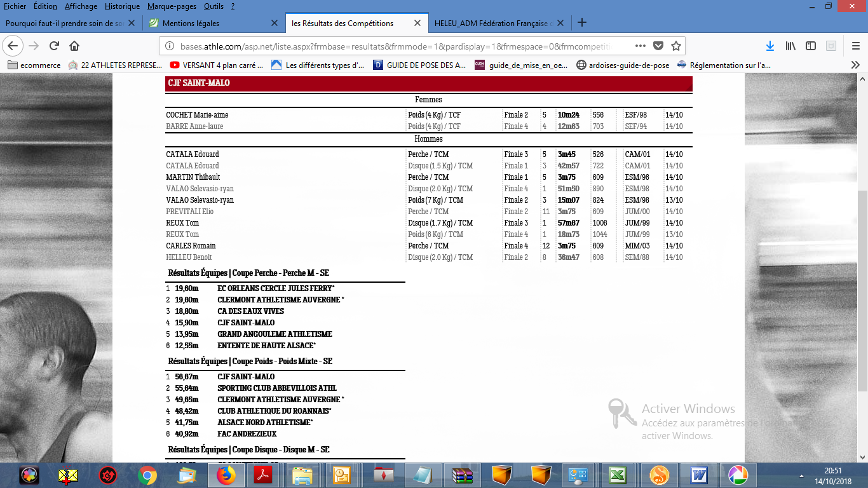The height and width of the screenshot is (488, 868).
Task: Open Édition menu
Action: (x=45, y=6)
